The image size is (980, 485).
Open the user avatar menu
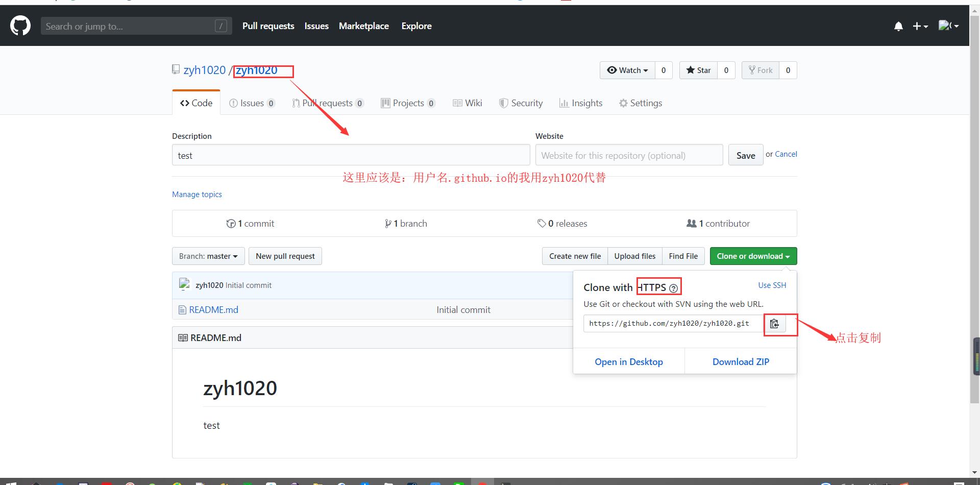tap(948, 26)
